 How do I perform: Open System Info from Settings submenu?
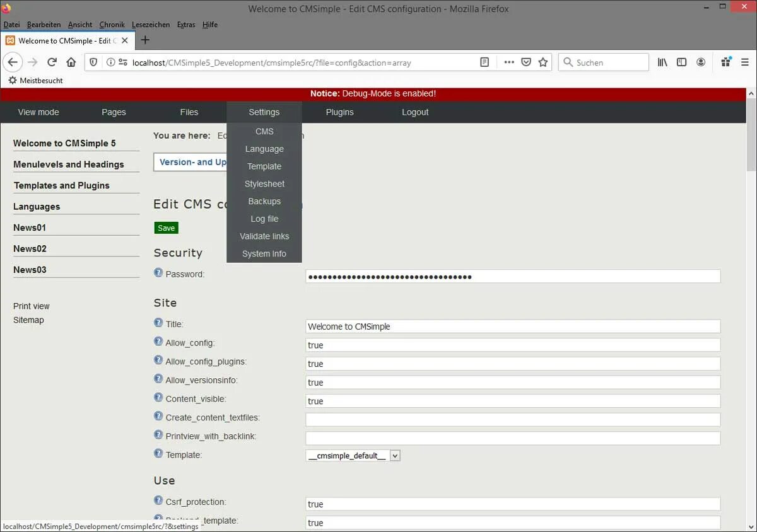[x=264, y=253]
